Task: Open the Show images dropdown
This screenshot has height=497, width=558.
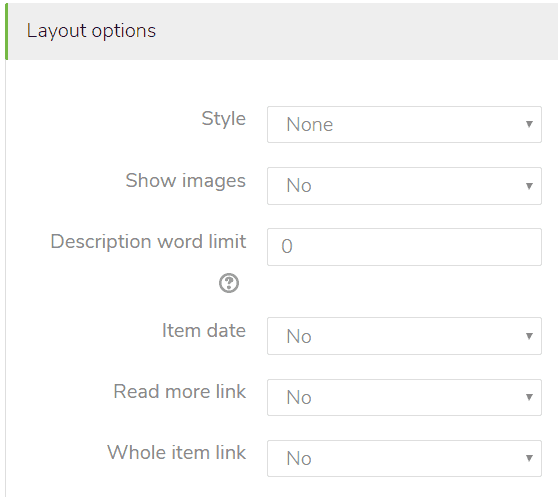Action: [404, 186]
